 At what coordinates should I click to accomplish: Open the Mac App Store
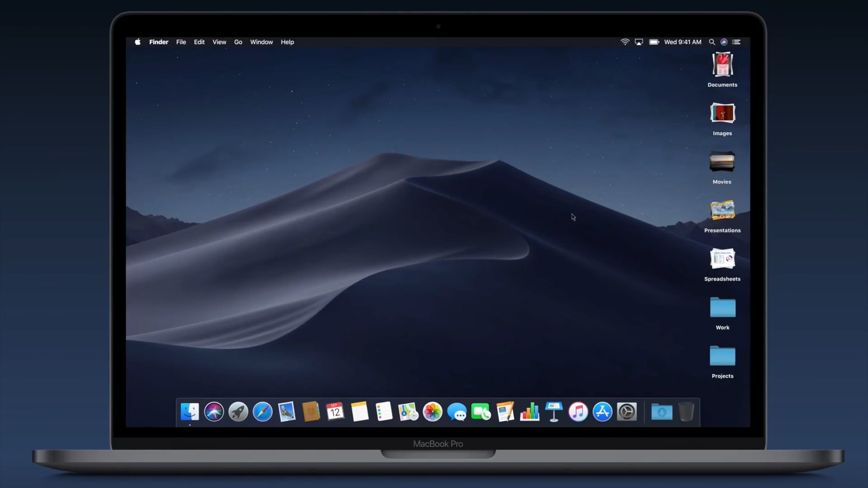(x=603, y=412)
